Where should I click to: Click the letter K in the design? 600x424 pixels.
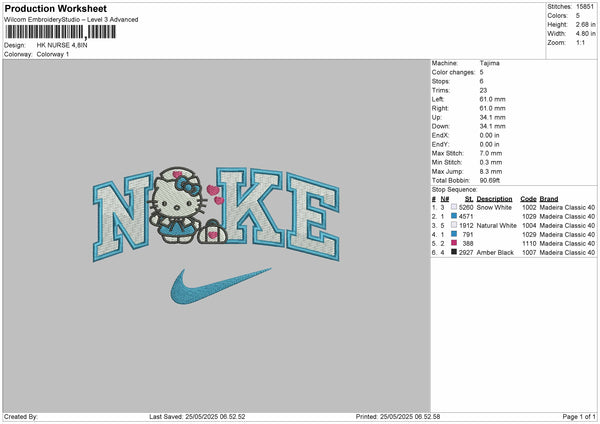pyautogui.click(x=257, y=220)
